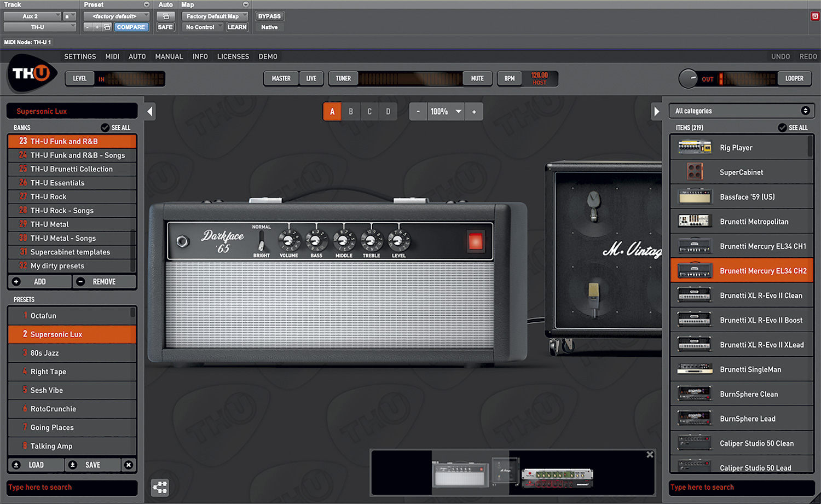Image resolution: width=821 pixels, height=504 pixels.
Task: Open the Tuner display
Action: (343, 78)
